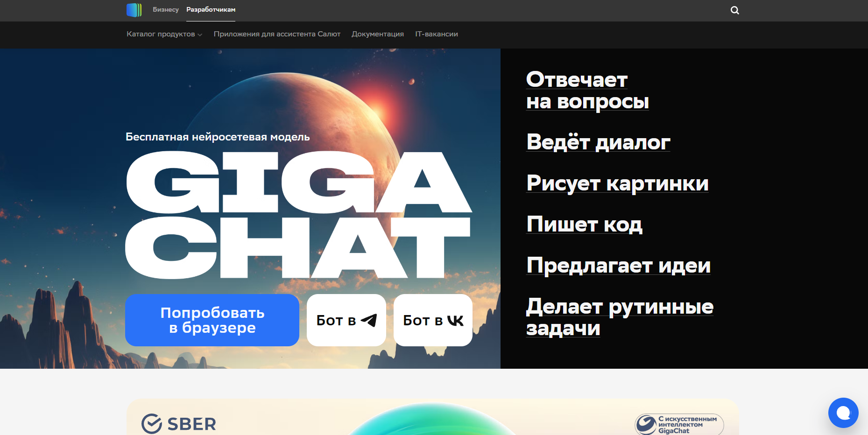
Task: Click Попробовать в браузере button
Action: tap(212, 320)
